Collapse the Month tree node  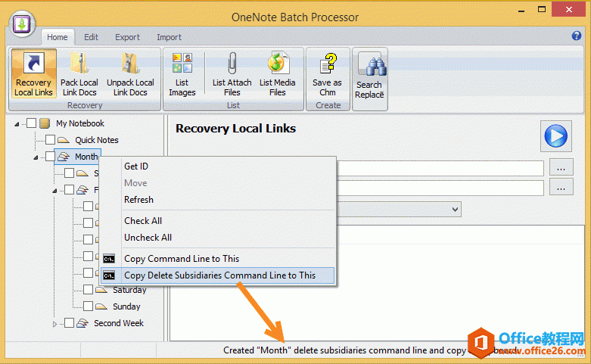click(x=36, y=157)
